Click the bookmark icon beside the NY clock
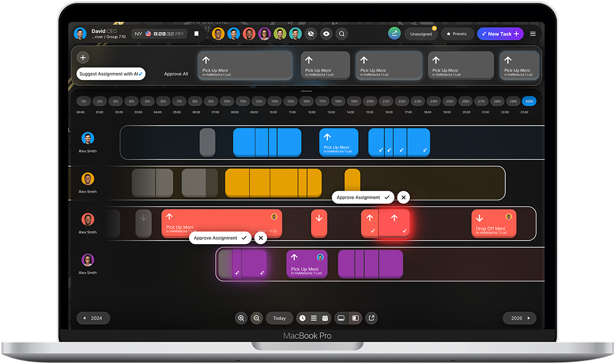The width and height of the screenshot is (615, 364). click(x=196, y=33)
